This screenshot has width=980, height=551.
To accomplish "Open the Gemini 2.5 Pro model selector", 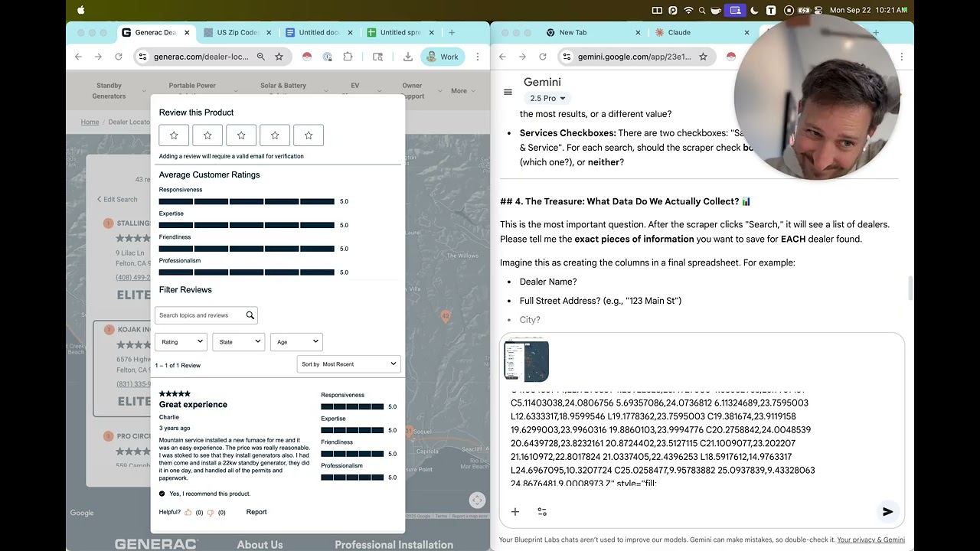I will point(547,98).
